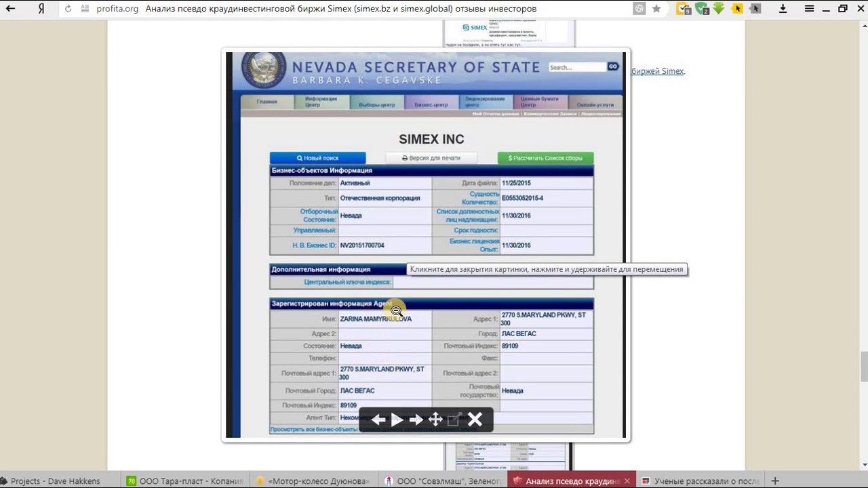Close the lightbox with the X

[475, 420]
